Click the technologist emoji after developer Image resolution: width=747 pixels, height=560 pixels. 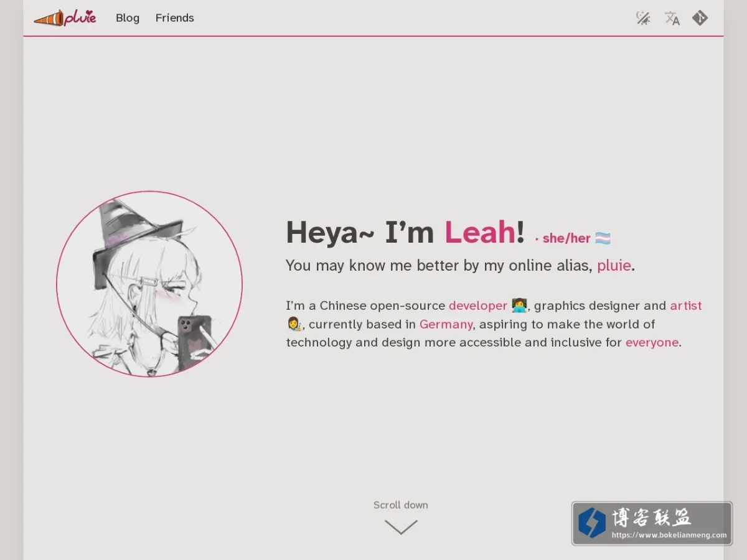coord(519,306)
